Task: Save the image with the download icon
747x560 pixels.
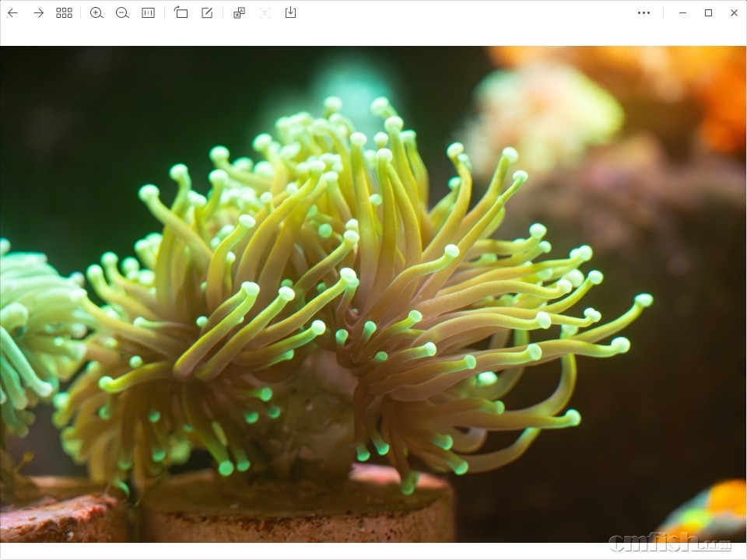Action: pos(290,12)
